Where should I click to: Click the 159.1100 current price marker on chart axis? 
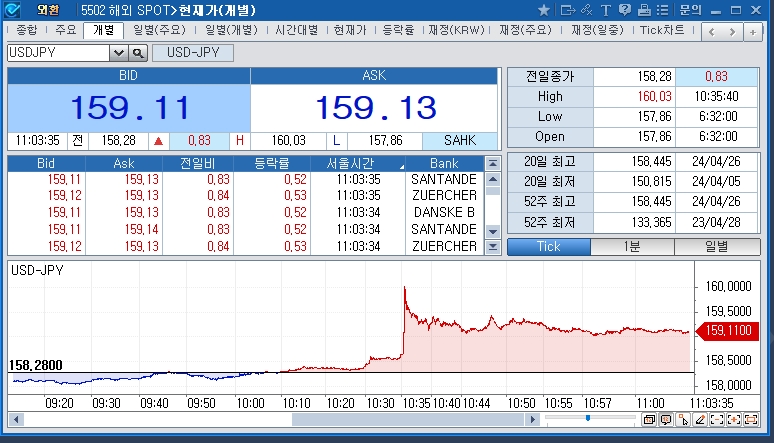click(x=728, y=330)
